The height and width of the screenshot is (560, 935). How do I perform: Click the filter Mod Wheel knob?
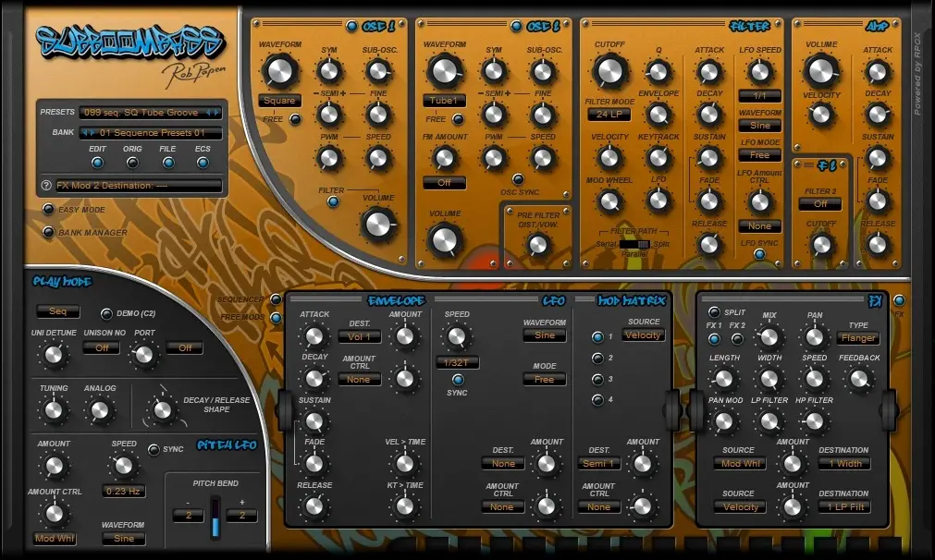pos(609,201)
